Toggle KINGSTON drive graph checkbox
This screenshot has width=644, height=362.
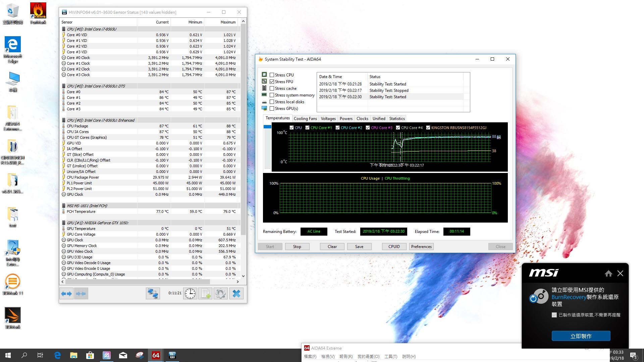(428, 128)
